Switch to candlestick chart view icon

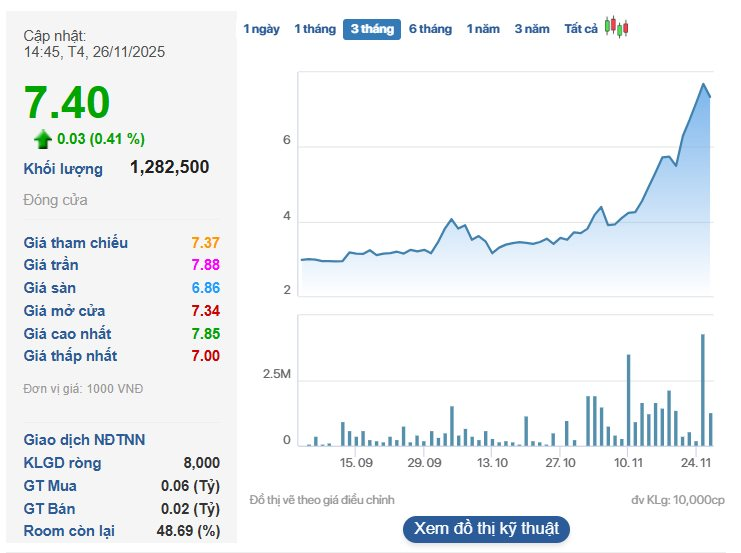point(617,28)
